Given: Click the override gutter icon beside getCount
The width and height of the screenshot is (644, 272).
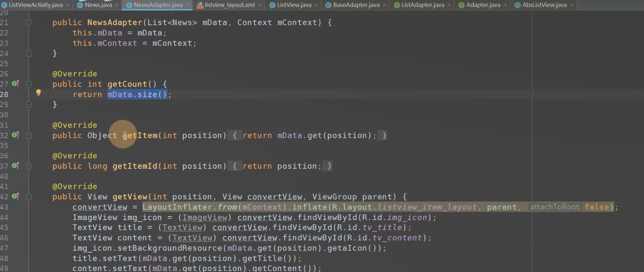Looking at the screenshot, I should coord(16,83).
